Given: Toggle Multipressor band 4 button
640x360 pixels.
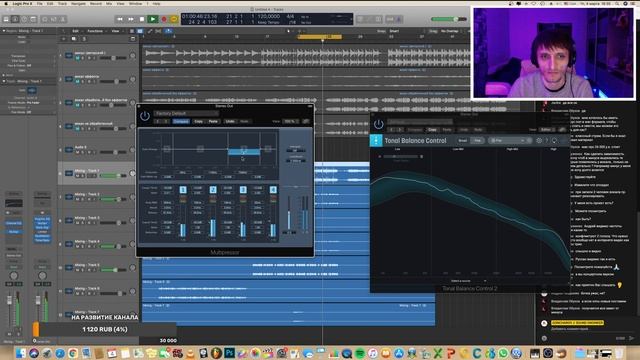Looking at the screenshot, I should tap(273, 190).
